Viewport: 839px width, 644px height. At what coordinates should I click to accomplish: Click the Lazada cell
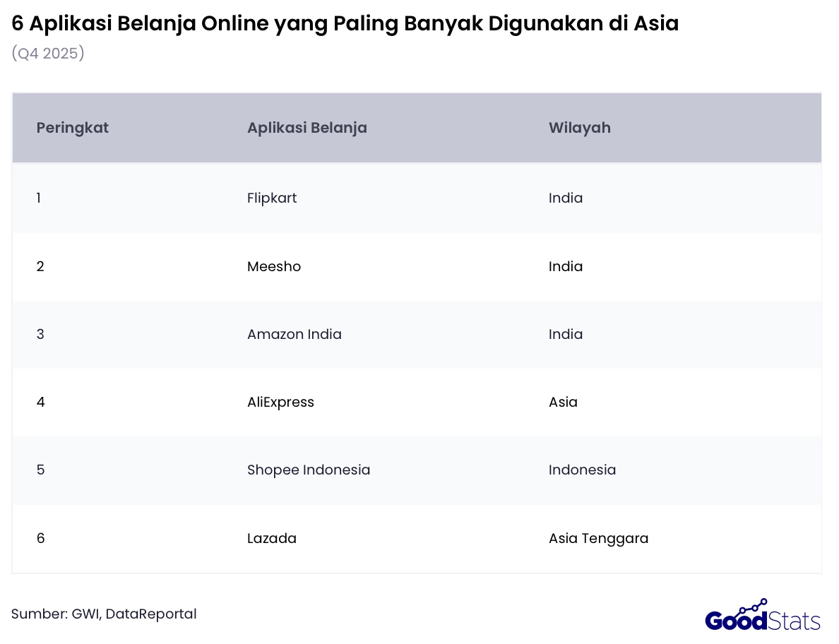pyautogui.click(x=272, y=538)
